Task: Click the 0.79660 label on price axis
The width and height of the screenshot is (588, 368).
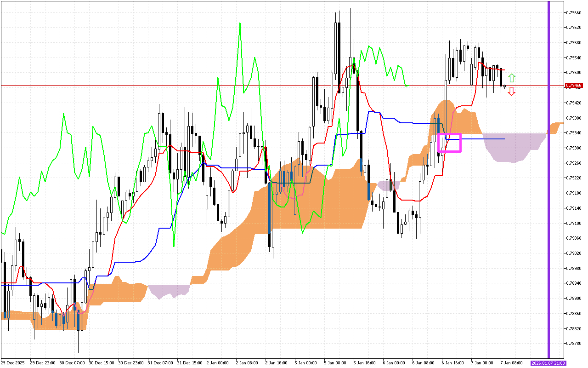Action: coord(575,12)
